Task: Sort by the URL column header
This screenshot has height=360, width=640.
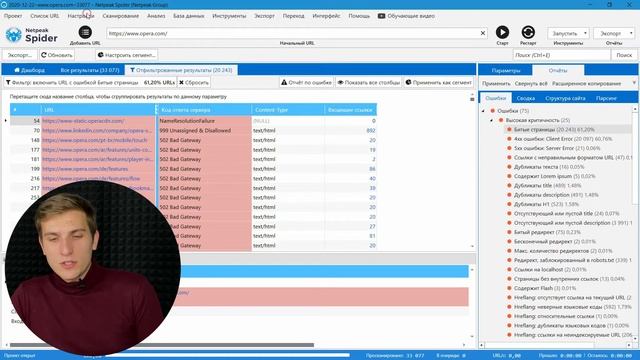Action: [x=98, y=110]
